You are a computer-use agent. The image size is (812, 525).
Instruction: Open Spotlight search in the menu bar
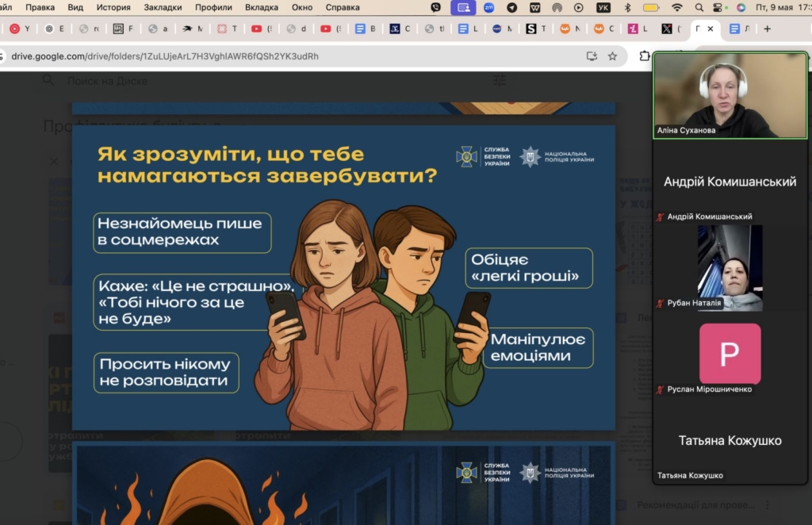point(698,7)
